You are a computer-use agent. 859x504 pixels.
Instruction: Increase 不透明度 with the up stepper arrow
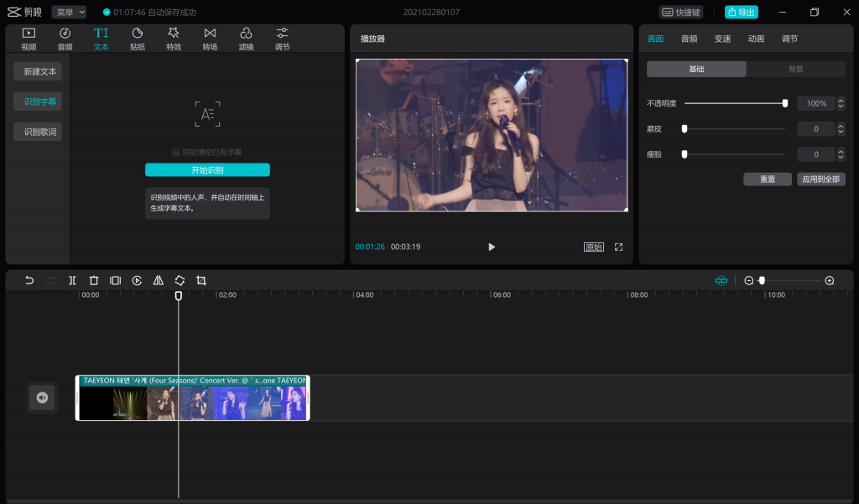pyautogui.click(x=841, y=101)
